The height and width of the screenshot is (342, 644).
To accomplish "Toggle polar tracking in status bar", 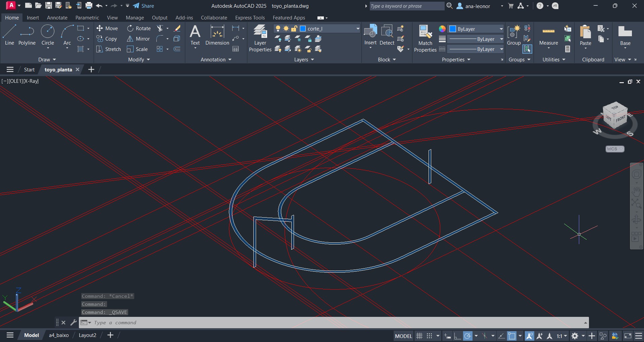I will coord(467,336).
